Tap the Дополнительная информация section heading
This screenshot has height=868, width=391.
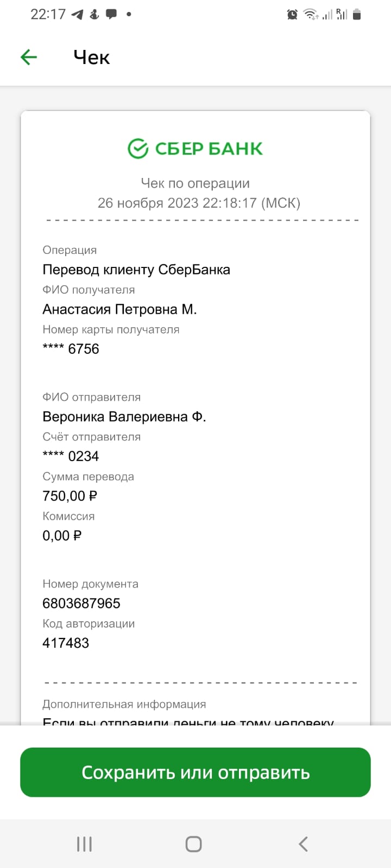[x=124, y=704]
